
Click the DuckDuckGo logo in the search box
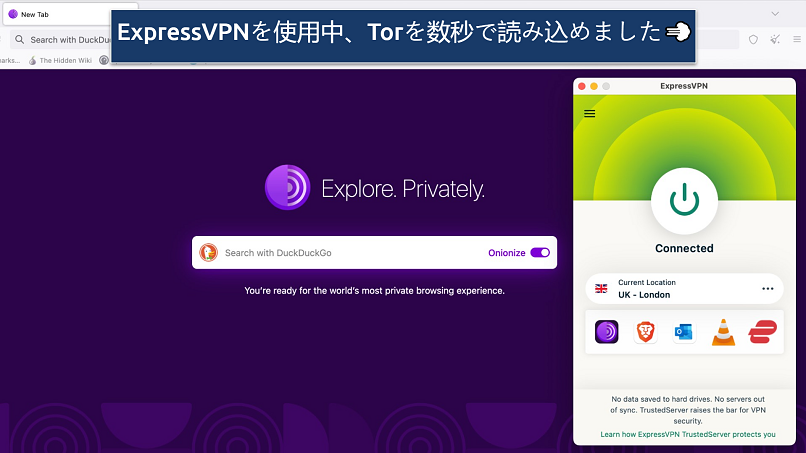click(x=208, y=253)
